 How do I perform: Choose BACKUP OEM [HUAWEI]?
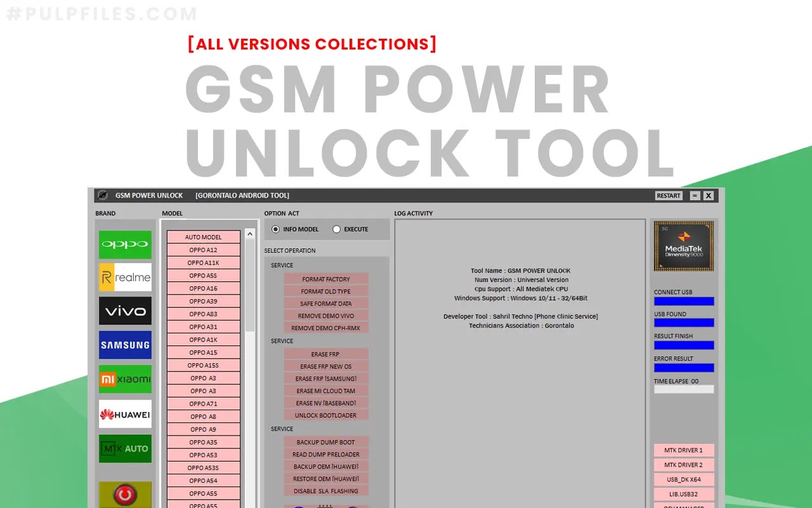(326, 467)
